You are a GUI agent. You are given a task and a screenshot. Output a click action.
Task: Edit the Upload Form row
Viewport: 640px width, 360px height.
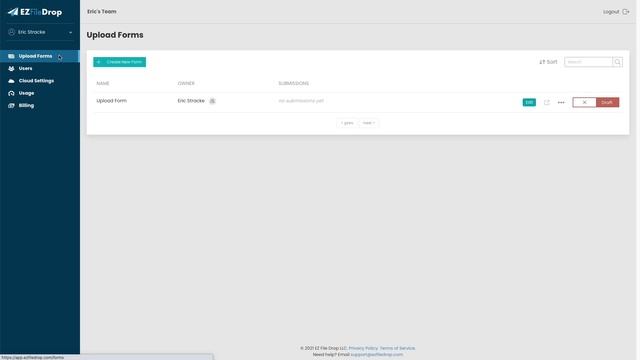(x=529, y=102)
